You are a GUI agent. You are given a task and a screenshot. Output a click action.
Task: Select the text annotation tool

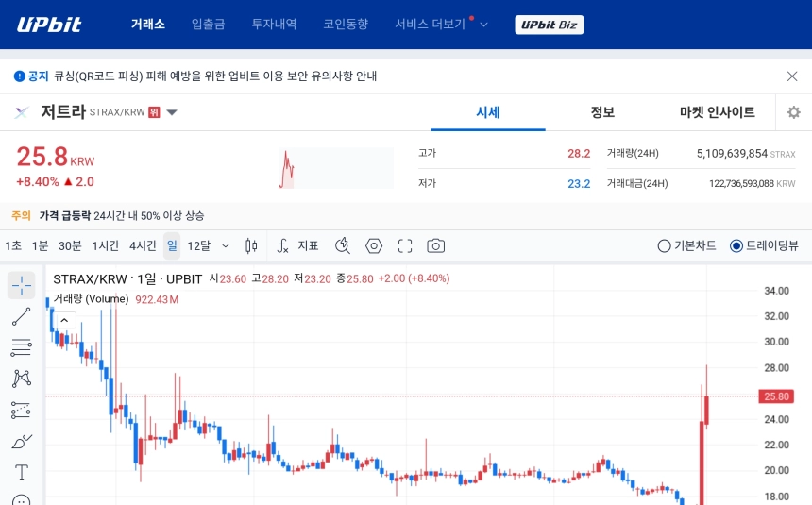21,472
